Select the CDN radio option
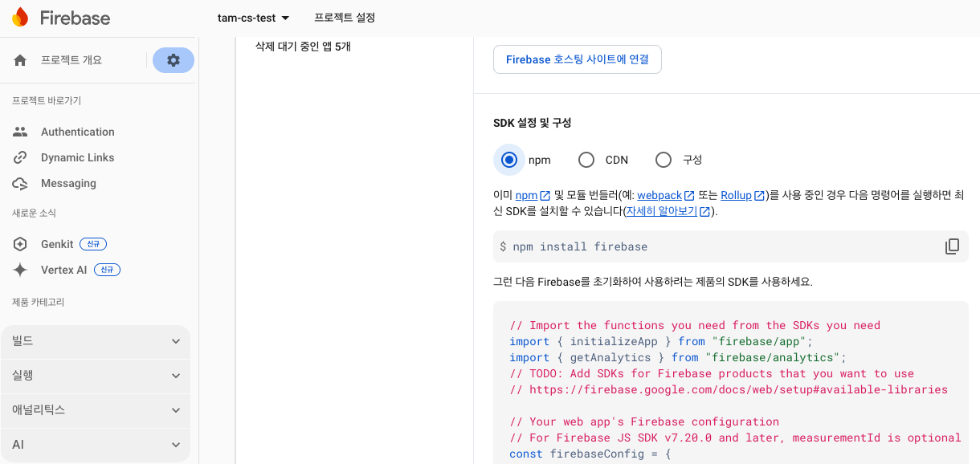This screenshot has height=464, width=980. (x=586, y=160)
